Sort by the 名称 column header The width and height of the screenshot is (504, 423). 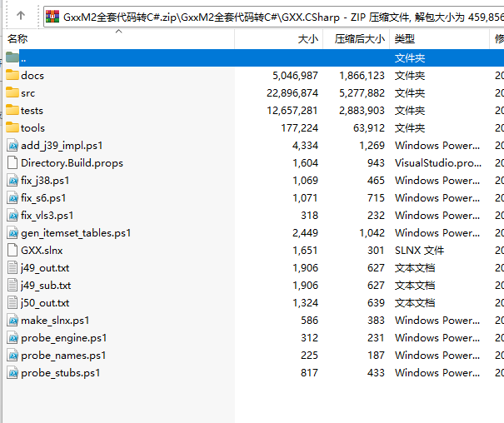click(x=119, y=39)
